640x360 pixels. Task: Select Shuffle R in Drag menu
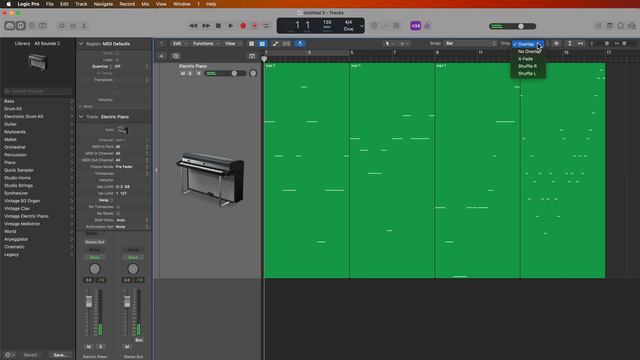(x=529, y=66)
